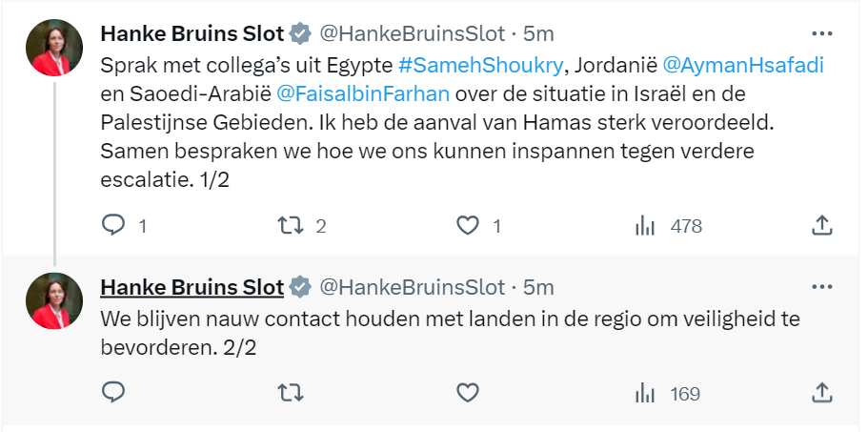Image resolution: width=868 pixels, height=432 pixels.
Task: Reply to the second tweet (2/2)
Action: (112, 393)
